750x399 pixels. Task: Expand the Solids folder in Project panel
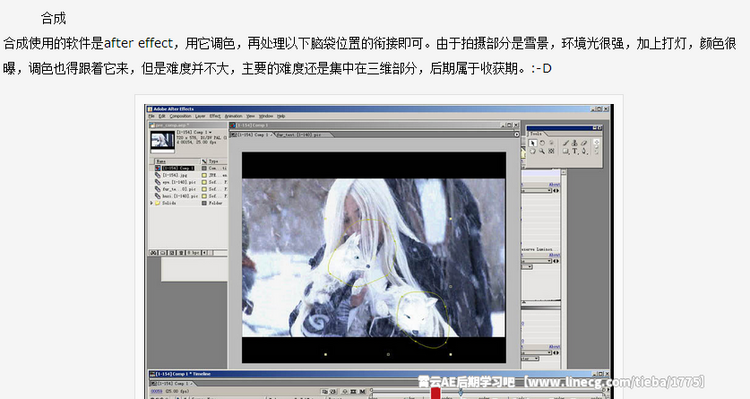point(151,203)
